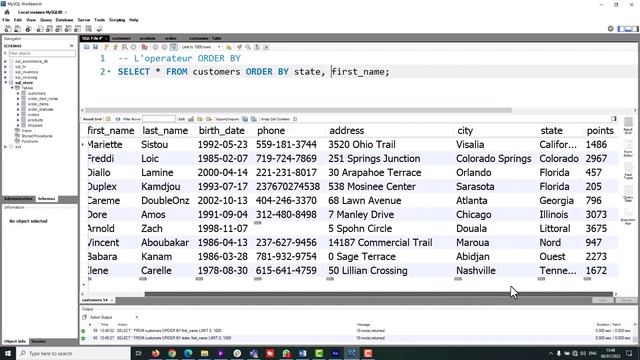The image size is (640, 360).
Task: Toggle Wrap Cell Content icon
Action: [295, 119]
